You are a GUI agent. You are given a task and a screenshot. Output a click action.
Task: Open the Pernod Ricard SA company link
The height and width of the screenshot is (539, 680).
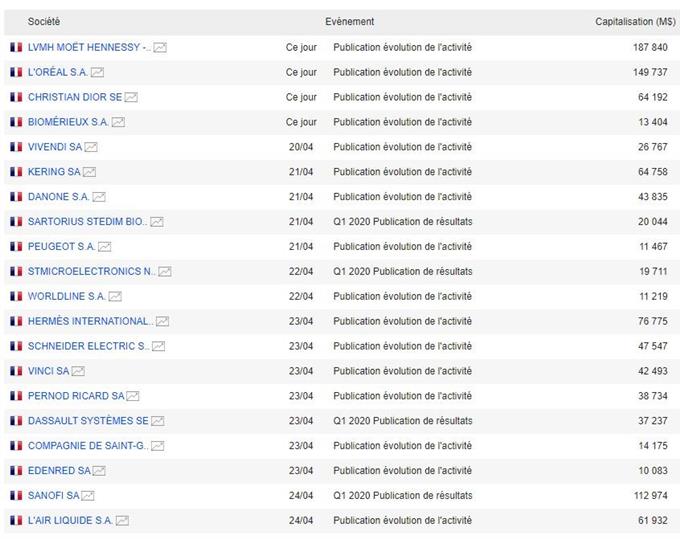(x=76, y=396)
